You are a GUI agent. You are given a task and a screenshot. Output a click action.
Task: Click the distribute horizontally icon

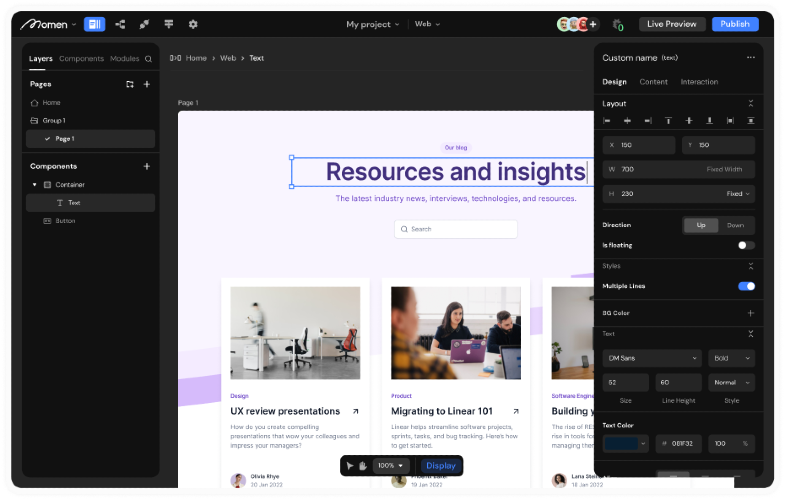730,121
